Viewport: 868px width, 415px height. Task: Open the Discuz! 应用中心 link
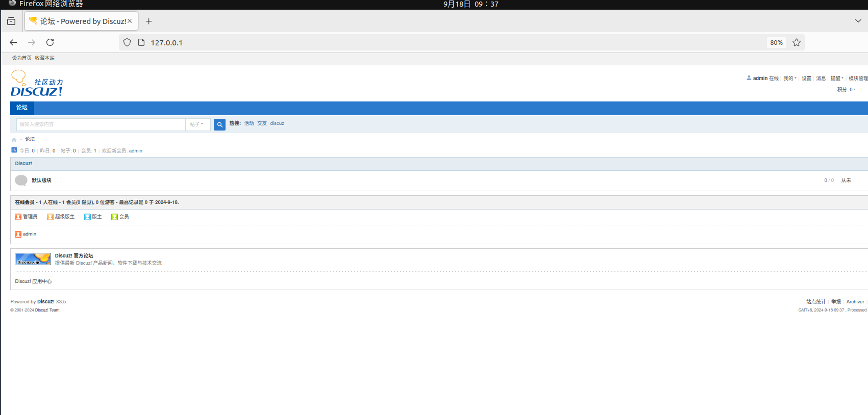[x=33, y=281]
